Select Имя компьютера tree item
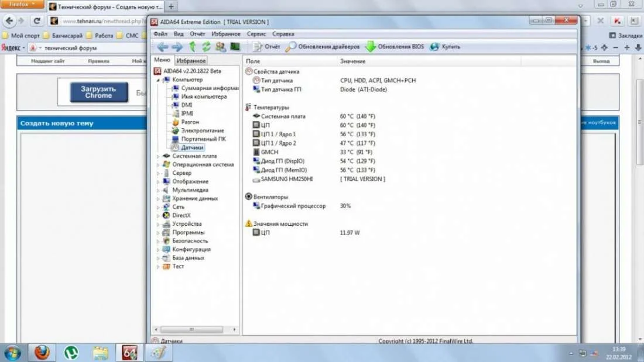 [199, 97]
